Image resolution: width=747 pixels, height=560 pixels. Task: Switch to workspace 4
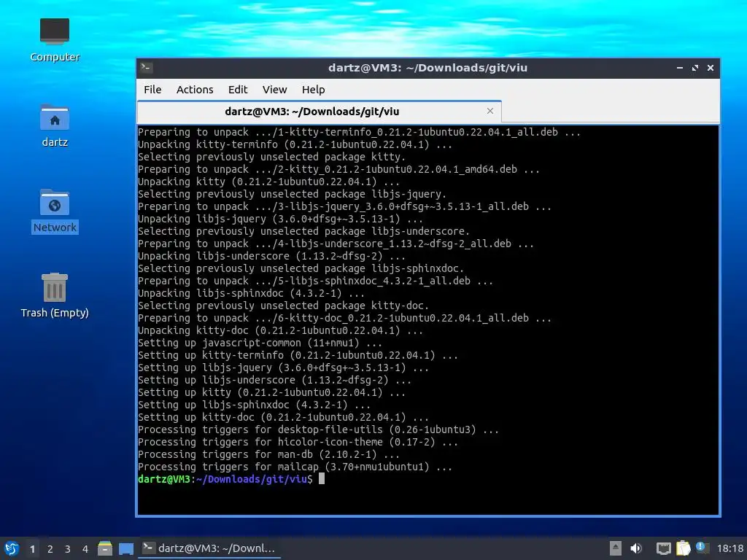point(85,549)
